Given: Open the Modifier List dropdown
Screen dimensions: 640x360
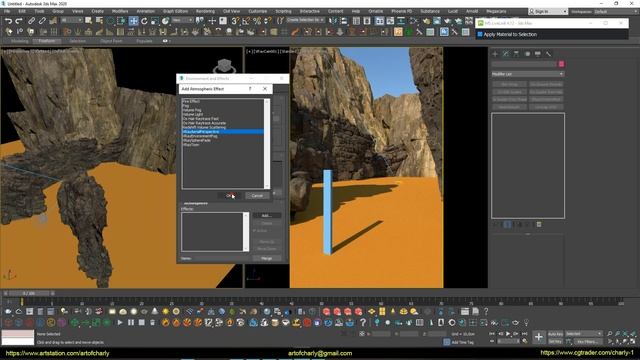Looking at the screenshot, I should click(x=527, y=74).
